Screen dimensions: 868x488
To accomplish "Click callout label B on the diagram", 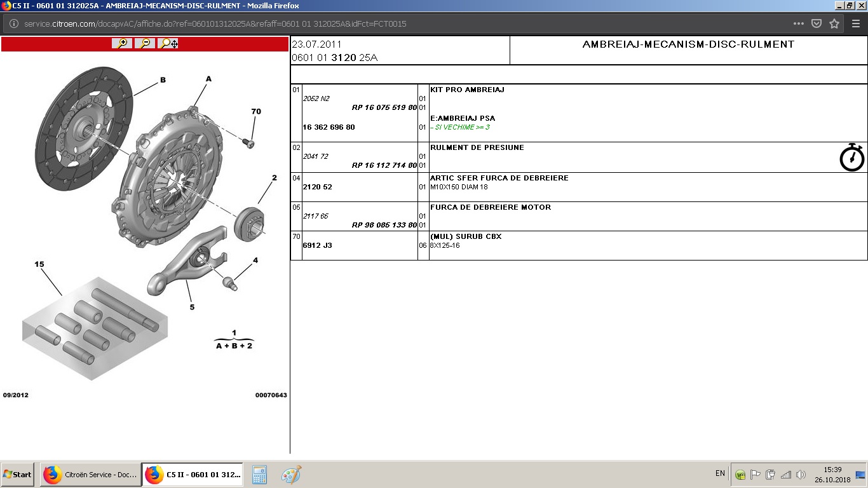I will point(163,80).
